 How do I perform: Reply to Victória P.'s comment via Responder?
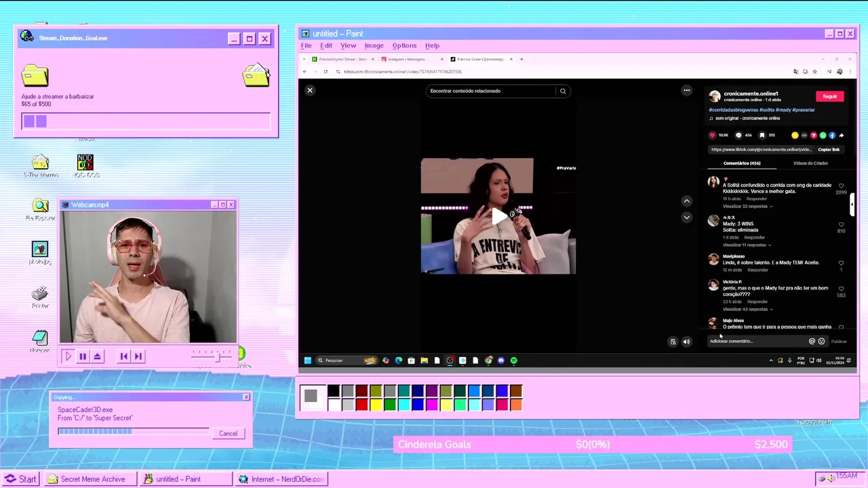[757, 302]
